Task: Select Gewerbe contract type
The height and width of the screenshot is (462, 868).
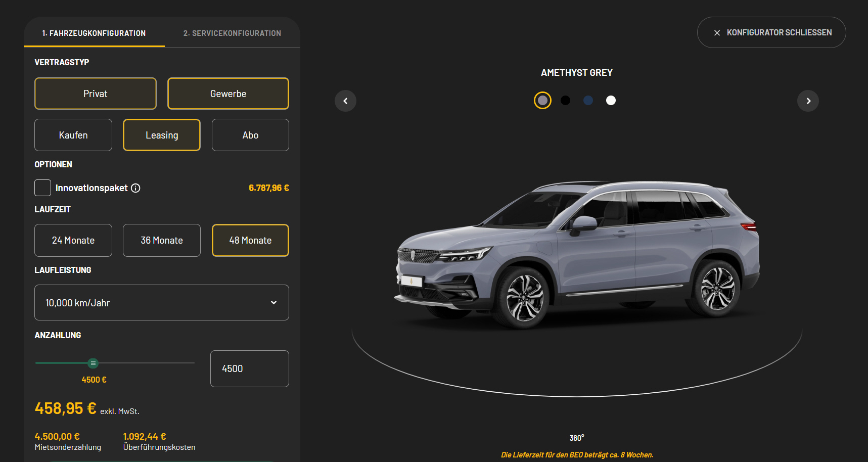Action: 228,94
